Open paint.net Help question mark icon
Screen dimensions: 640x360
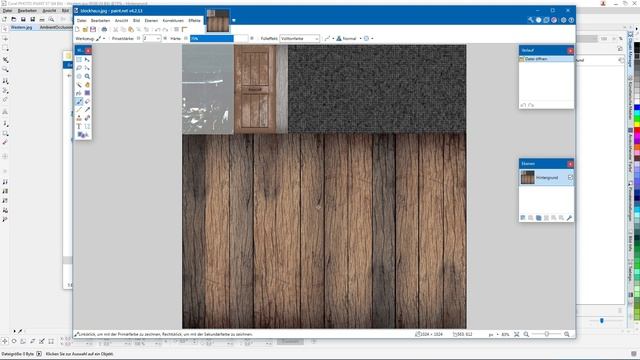coord(571,20)
